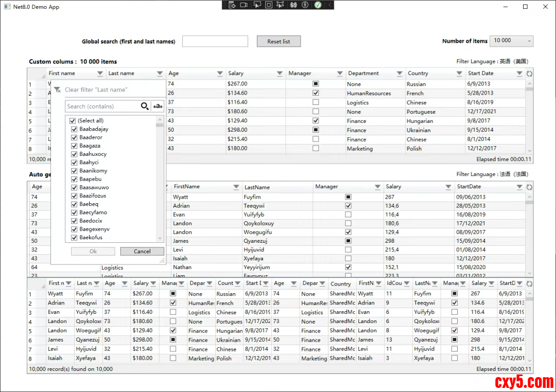The image size is (556, 392).
Task: Open binding failures indicator in debug toolbar
Action: [x=293, y=5]
